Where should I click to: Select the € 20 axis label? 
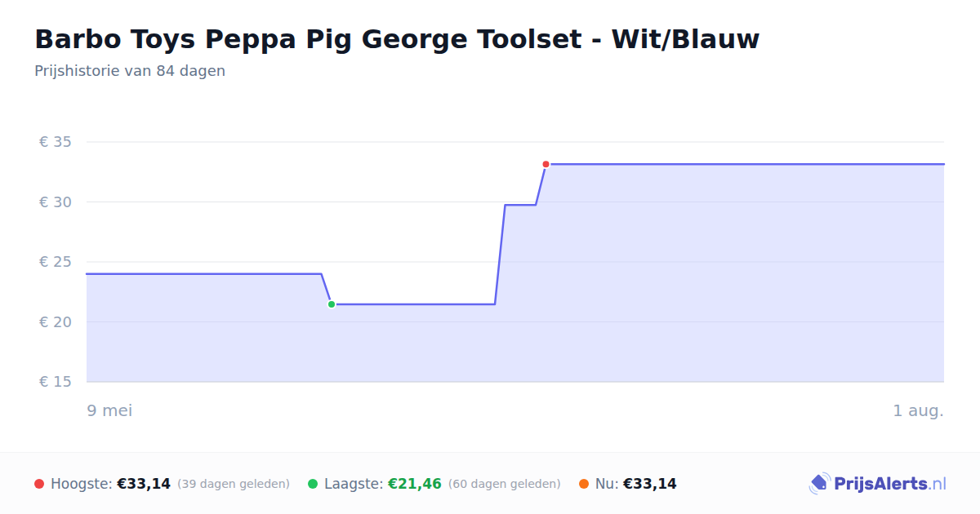click(x=56, y=321)
